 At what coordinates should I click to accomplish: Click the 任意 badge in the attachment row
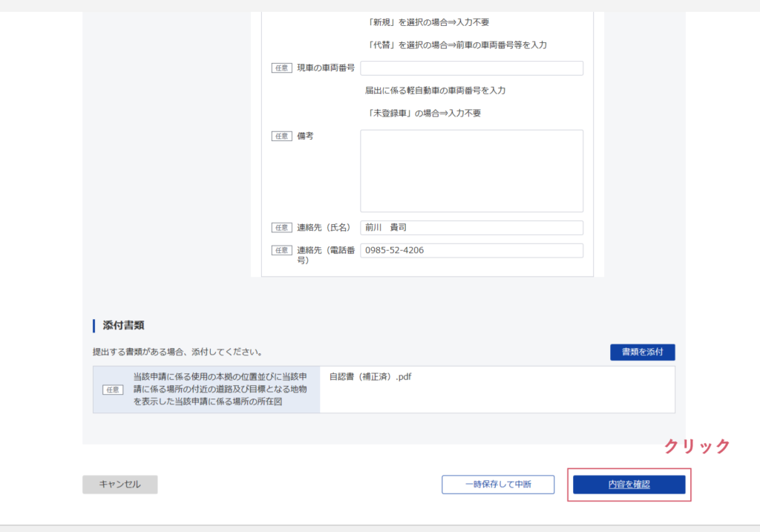(113, 390)
